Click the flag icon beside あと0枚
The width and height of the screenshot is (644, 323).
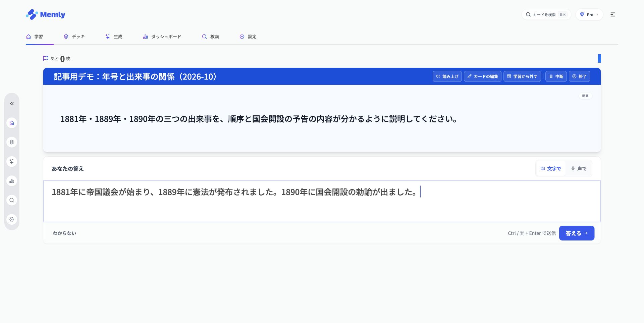tap(46, 58)
